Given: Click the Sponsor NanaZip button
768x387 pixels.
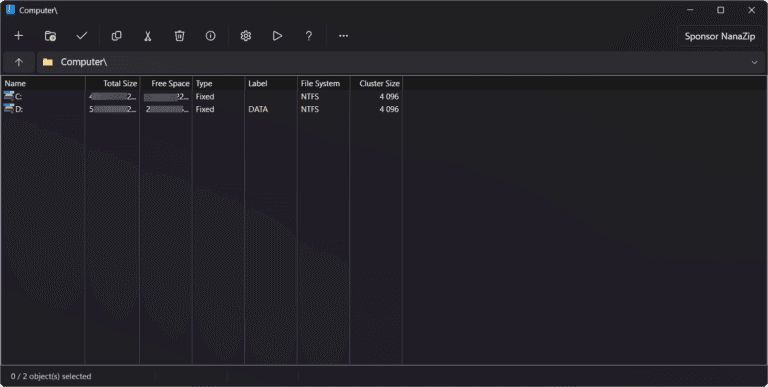Looking at the screenshot, I should point(720,36).
